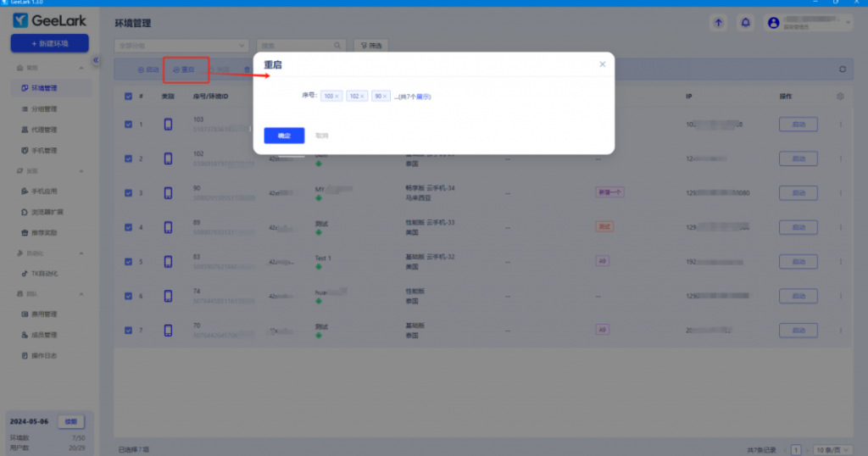
Task: Collapse the 发现 sidebar section
Action: (x=81, y=171)
